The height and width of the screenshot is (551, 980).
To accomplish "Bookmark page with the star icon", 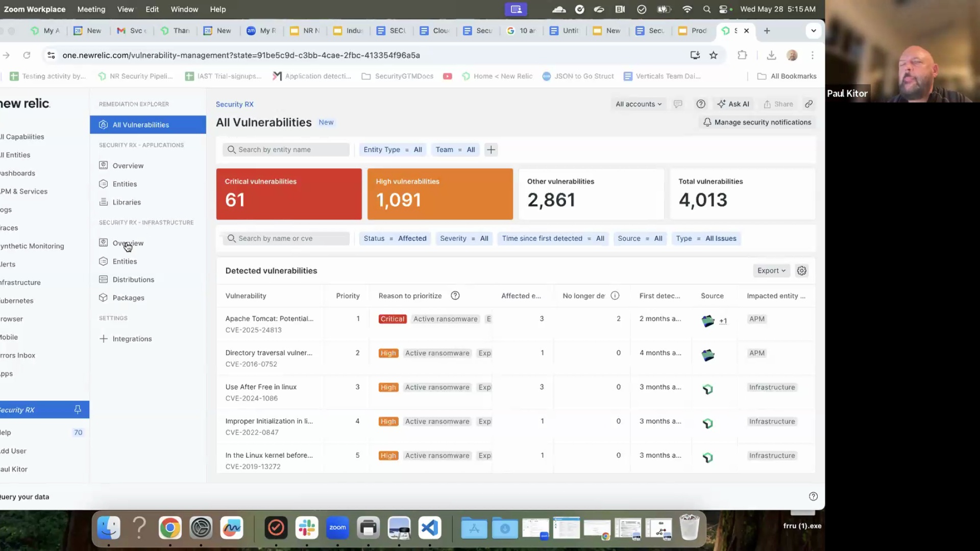I will point(714,55).
